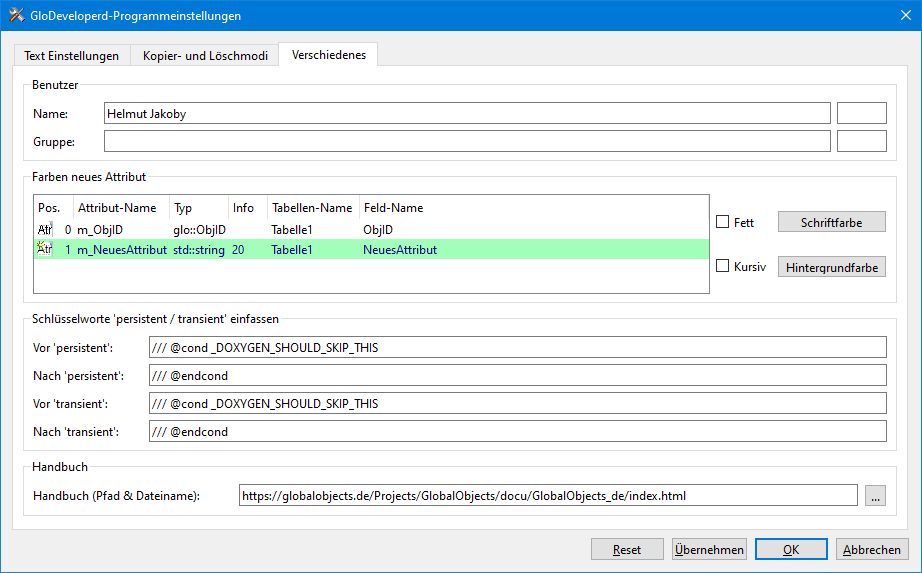Screen dimensions: 922x573
Task: Click the Vor 'transient' input field
Action: tap(517, 404)
